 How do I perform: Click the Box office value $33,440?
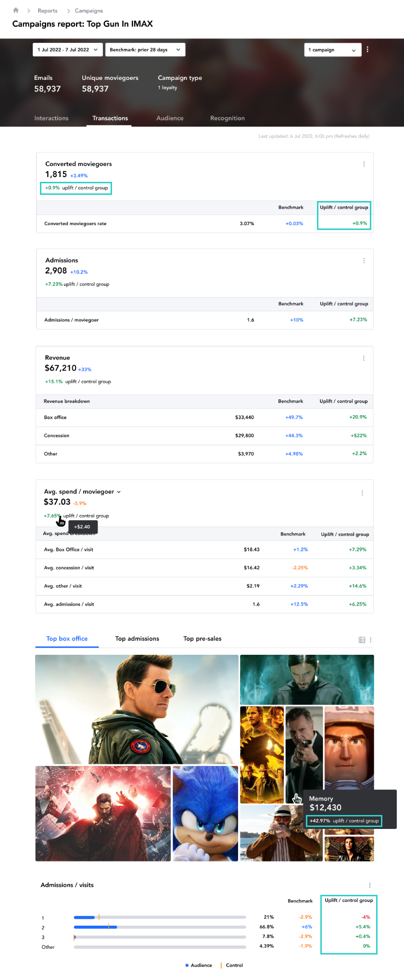[244, 418]
